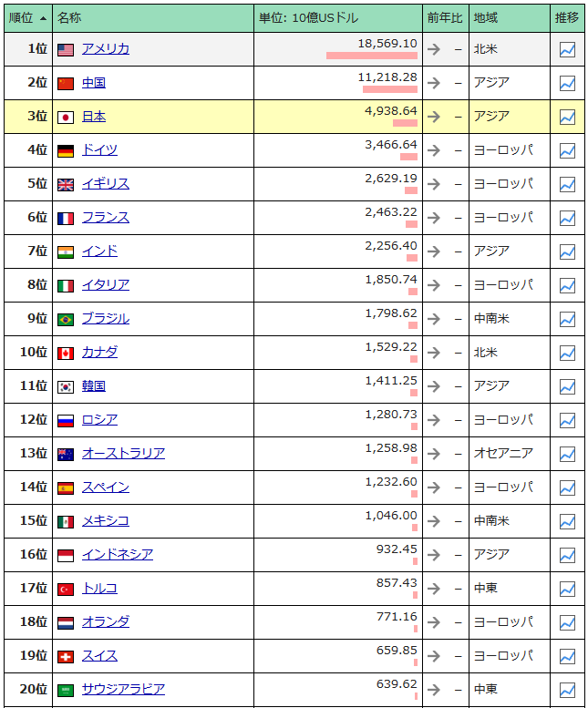Sort by 順位 column header

tap(28, 18)
